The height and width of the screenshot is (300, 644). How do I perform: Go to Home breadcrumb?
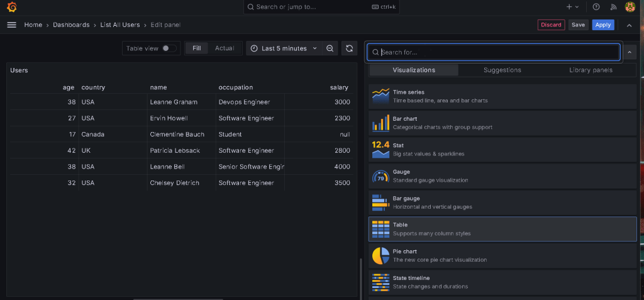(33, 25)
